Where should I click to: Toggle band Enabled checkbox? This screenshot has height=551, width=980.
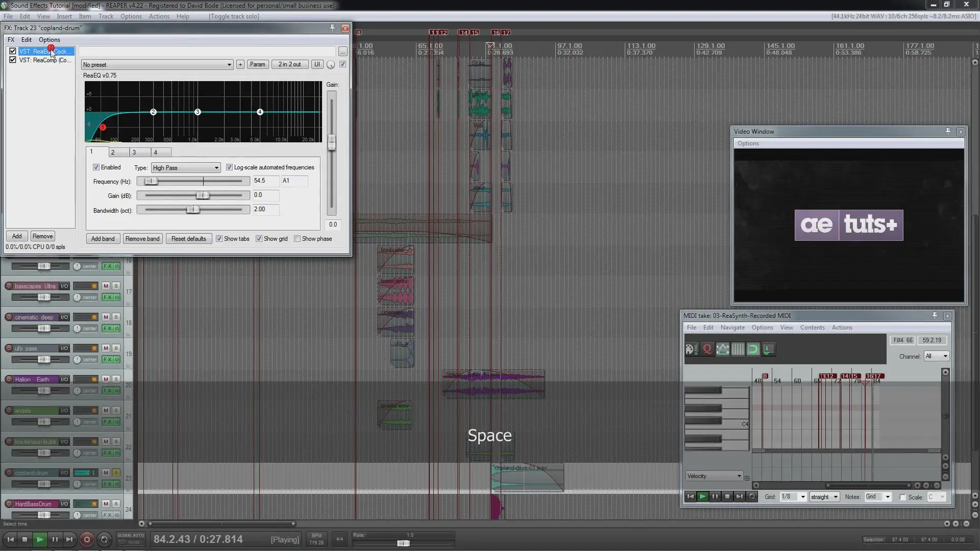96,167
